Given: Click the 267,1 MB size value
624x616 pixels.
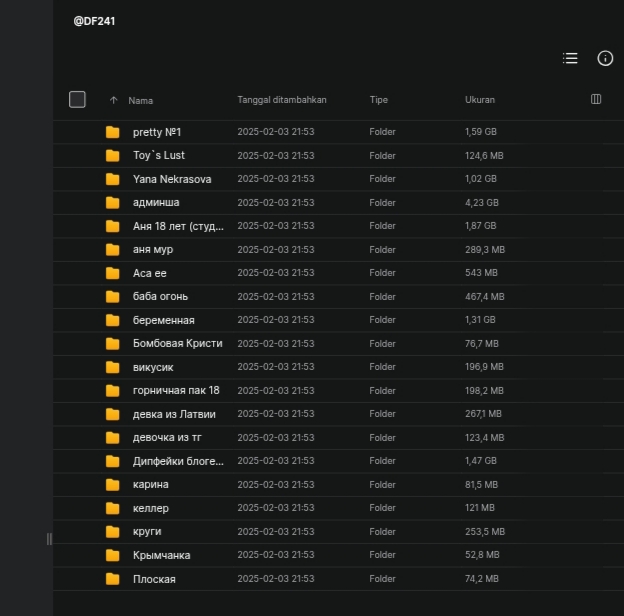Looking at the screenshot, I should [483, 414].
